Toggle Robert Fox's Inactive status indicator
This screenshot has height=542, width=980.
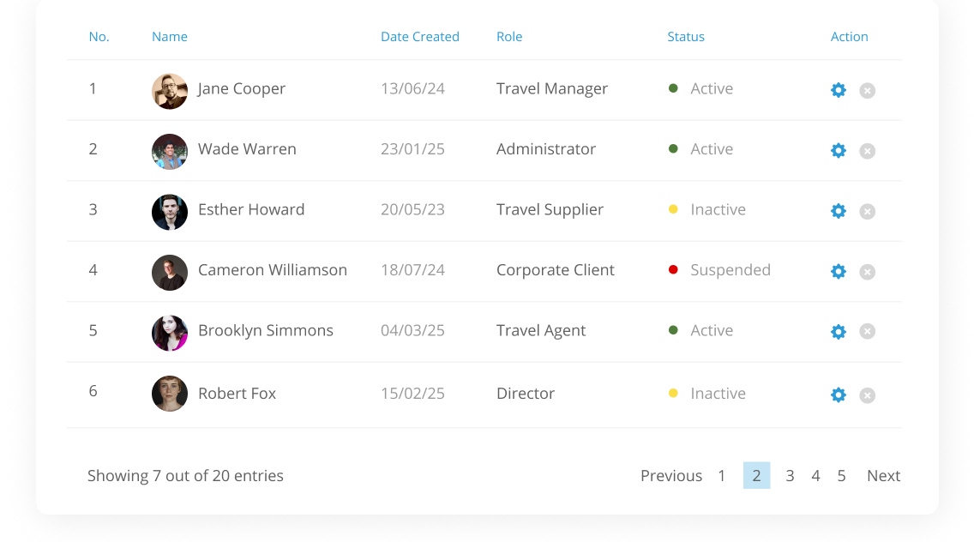point(673,392)
